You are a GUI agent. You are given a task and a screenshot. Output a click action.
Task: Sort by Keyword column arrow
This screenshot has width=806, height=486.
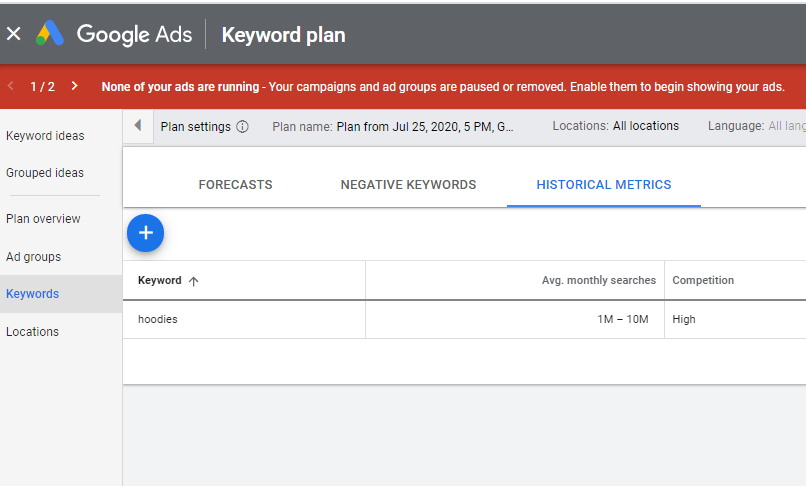coord(193,281)
